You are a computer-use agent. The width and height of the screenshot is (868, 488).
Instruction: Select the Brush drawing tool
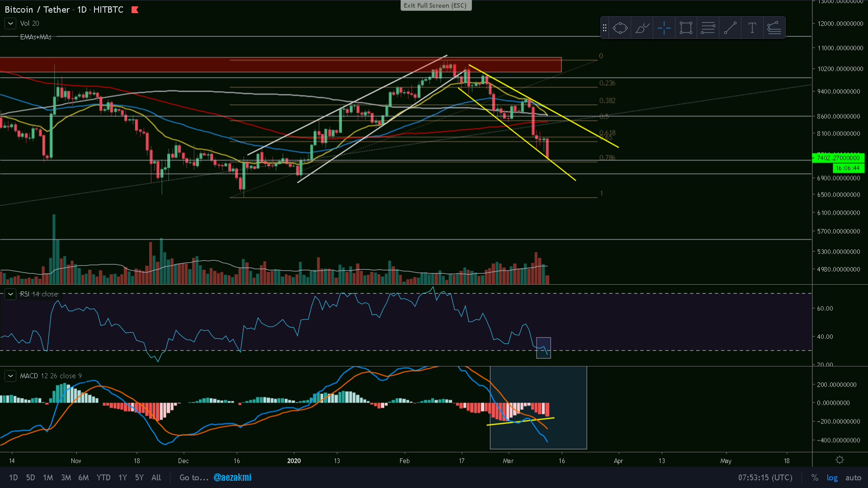pyautogui.click(x=642, y=28)
